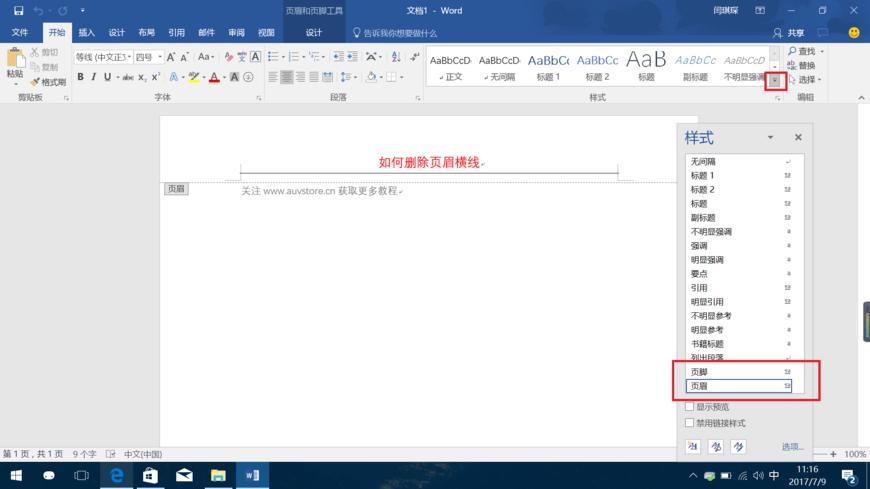870x489 pixels.
Task: Open header tools 设计 tab
Action: point(313,33)
